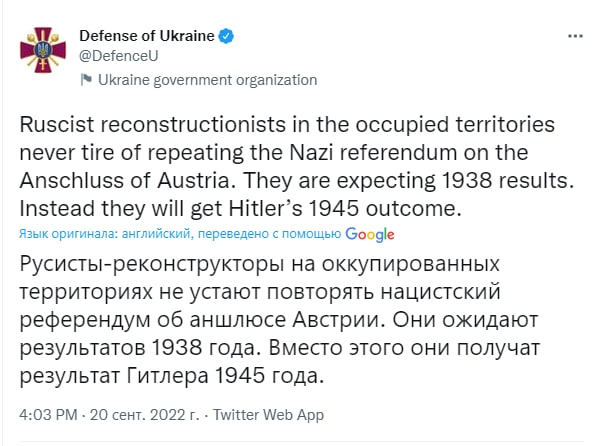Open the "Defense of Ukraine" display name
601x446 pixels.
click(146, 37)
